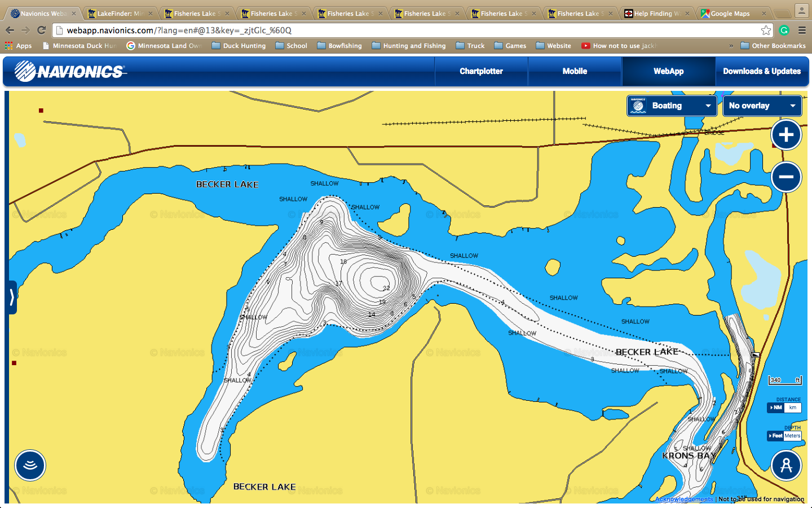This screenshot has width=812, height=508.
Task: Select the WebApp menu item
Action: click(668, 71)
